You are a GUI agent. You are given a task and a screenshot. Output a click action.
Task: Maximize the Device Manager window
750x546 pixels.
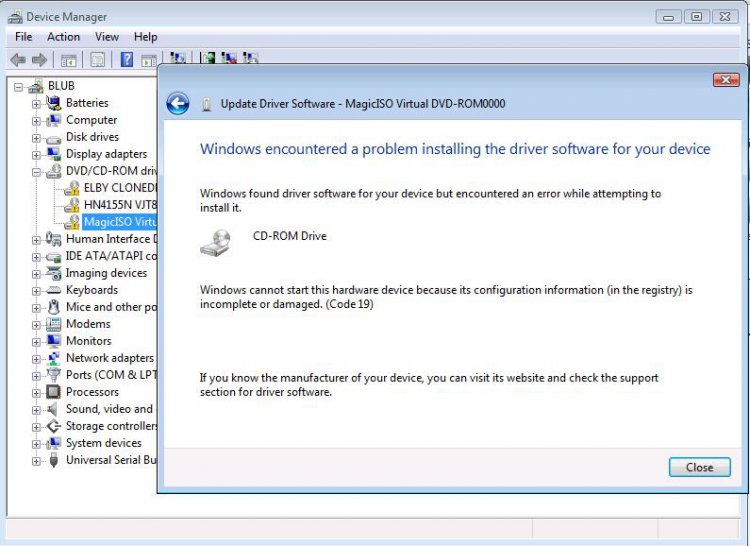(696, 17)
